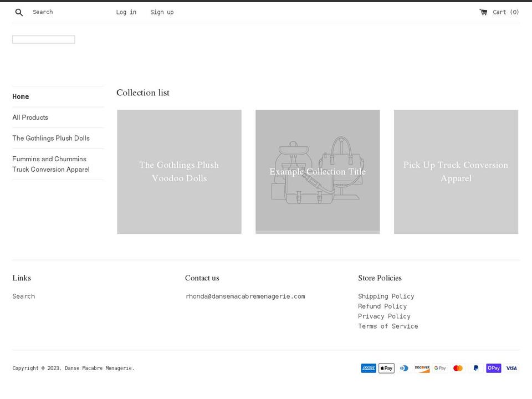Click the Visa payment icon
Screen dimensions: 532x399
tap(511, 368)
